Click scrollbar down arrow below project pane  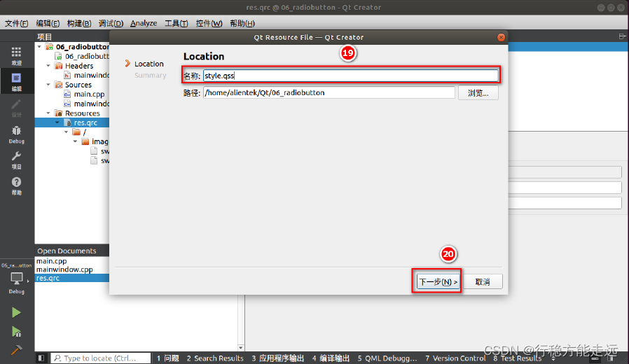click(241, 348)
